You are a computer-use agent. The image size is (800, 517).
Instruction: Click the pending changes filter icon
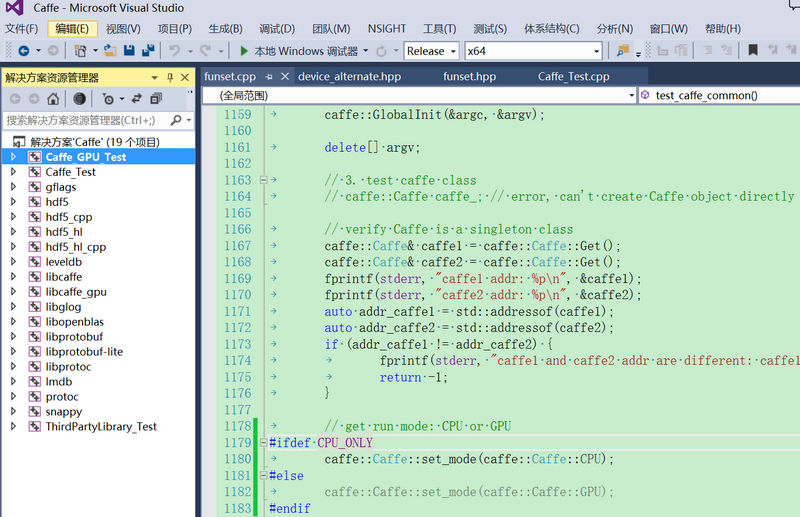[108, 99]
